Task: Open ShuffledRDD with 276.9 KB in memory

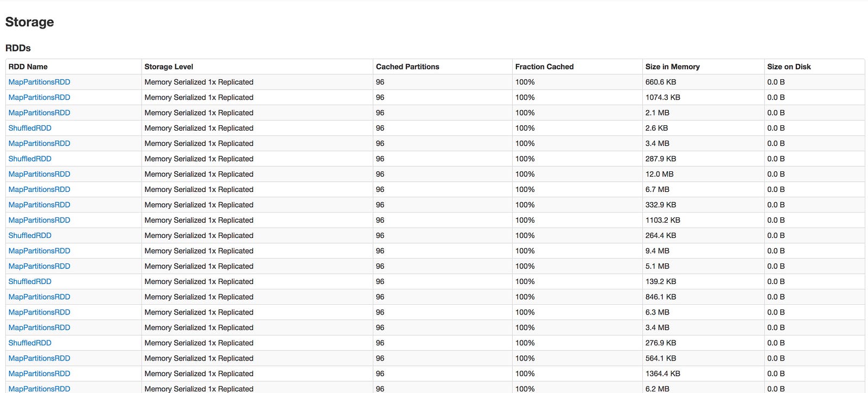Action: pyautogui.click(x=30, y=343)
